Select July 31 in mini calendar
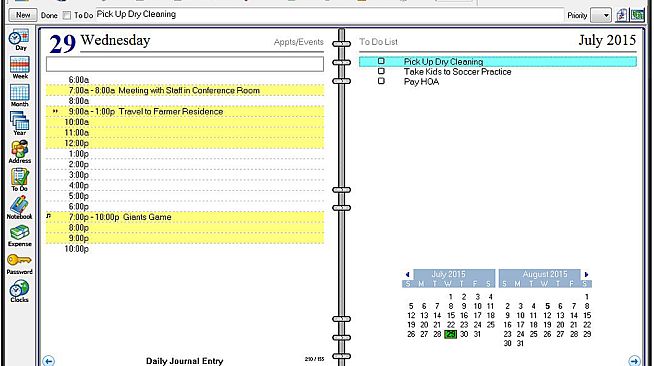This screenshot has height=366, width=654. click(477, 334)
